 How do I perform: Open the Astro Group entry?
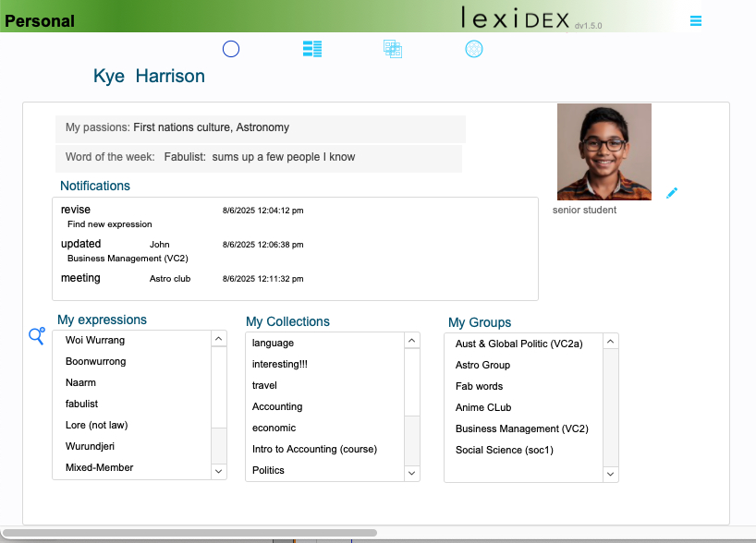coord(482,365)
